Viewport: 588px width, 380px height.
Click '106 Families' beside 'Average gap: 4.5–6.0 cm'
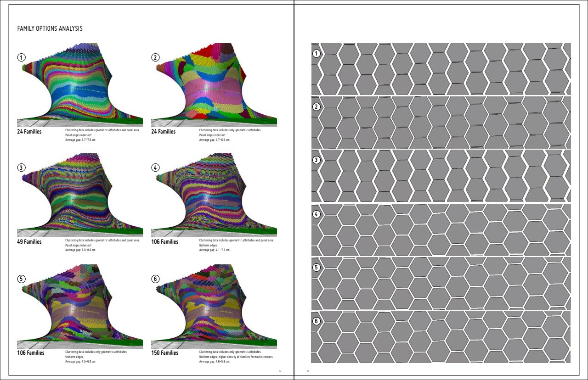(31, 353)
